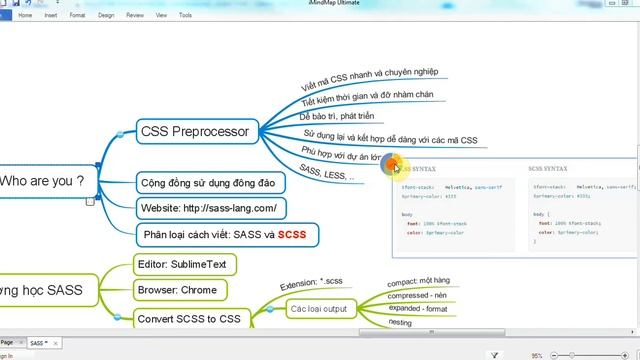Viewport: 640px width, 360px height.
Task: Close the 'SASS *' document tab
Action: (x=56, y=343)
